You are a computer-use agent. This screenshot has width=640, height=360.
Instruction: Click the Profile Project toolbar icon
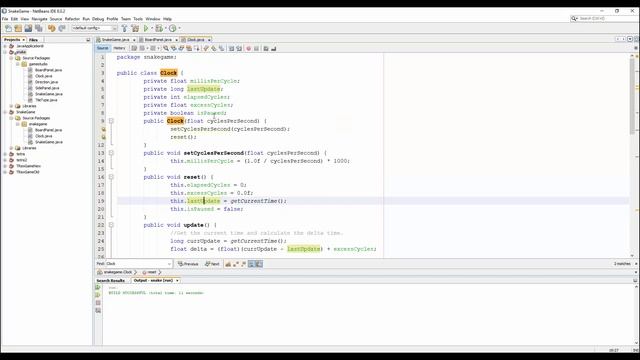pyautogui.click(x=173, y=28)
